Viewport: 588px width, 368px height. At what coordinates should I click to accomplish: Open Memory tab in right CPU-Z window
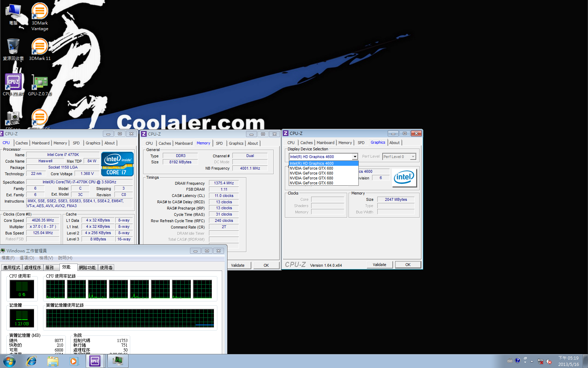pyautogui.click(x=345, y=143)
